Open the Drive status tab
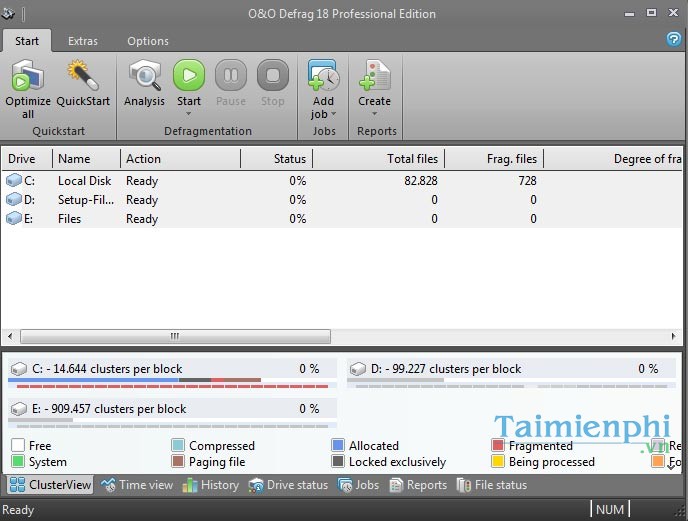Viewport: 688px width, 521px height. (288, 485)
